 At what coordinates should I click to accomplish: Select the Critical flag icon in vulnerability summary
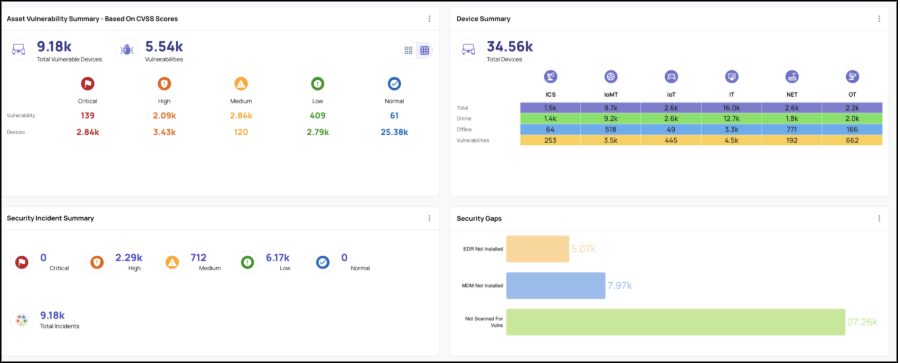point(87,84)
